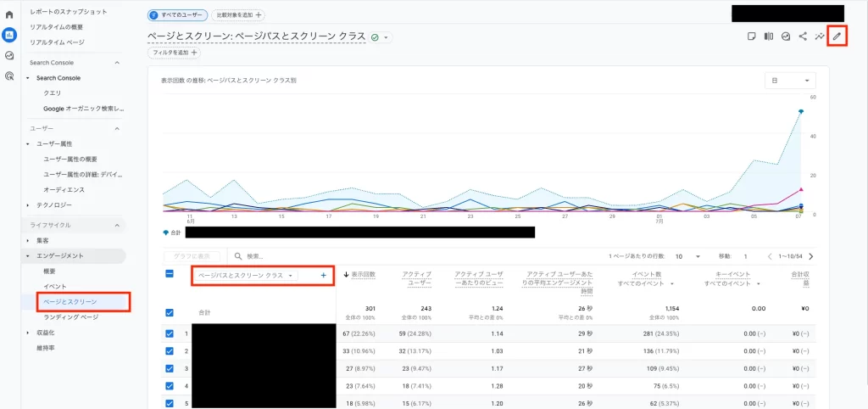
Task: Click the green check status icon
Action: click(375, 37)
